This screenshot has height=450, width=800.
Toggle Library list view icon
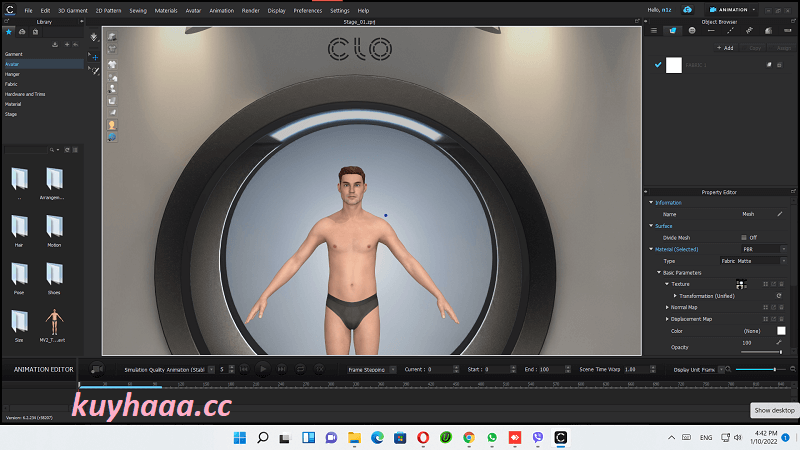[x=76, y=150]
